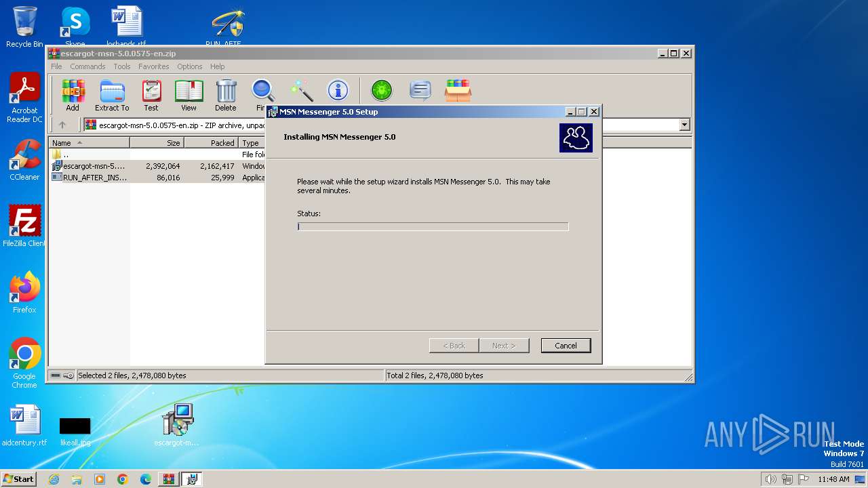Viewport: 868px width, 488px height.
Task: Click the taskbar clock showing 11:48 AM
Action: (833, 479)
